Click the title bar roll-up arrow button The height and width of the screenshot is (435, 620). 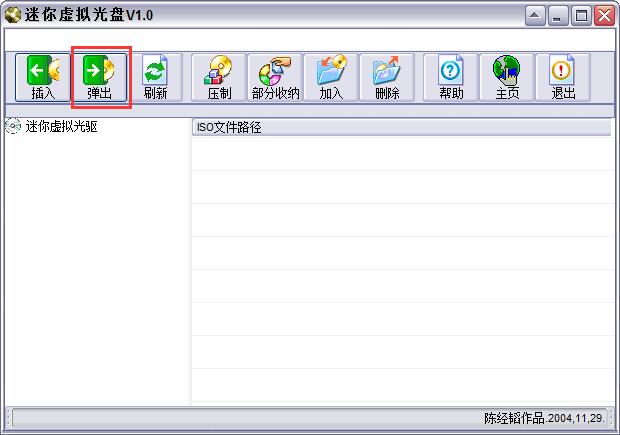click(535, 16)
